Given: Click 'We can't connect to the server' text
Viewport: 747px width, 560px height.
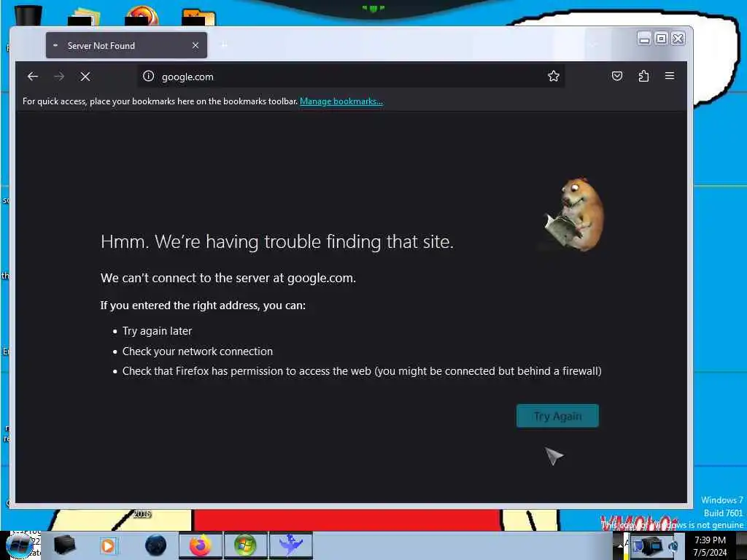Looking at the screenshot, I should [228, 278].
